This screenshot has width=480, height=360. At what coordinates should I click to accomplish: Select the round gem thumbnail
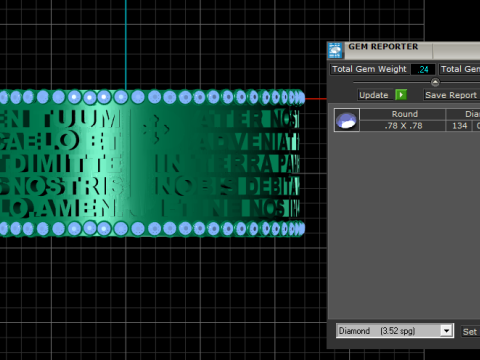pyautogui.click(x=347, y=120)
